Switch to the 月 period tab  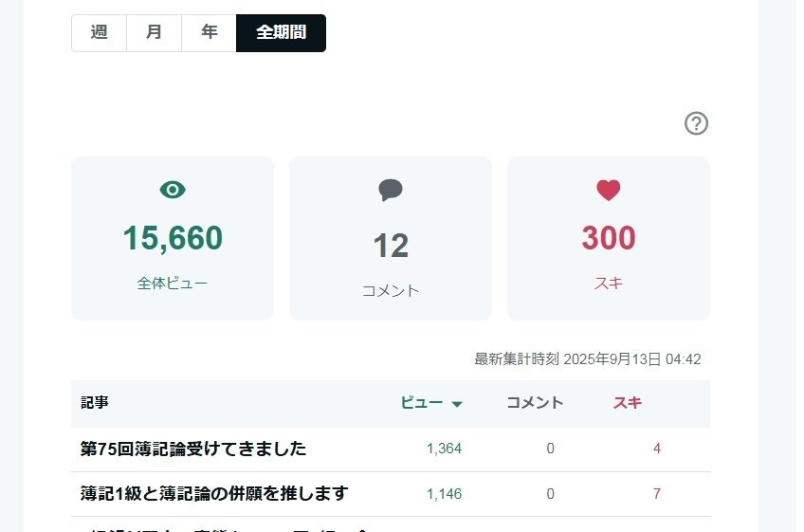point(154,33)
